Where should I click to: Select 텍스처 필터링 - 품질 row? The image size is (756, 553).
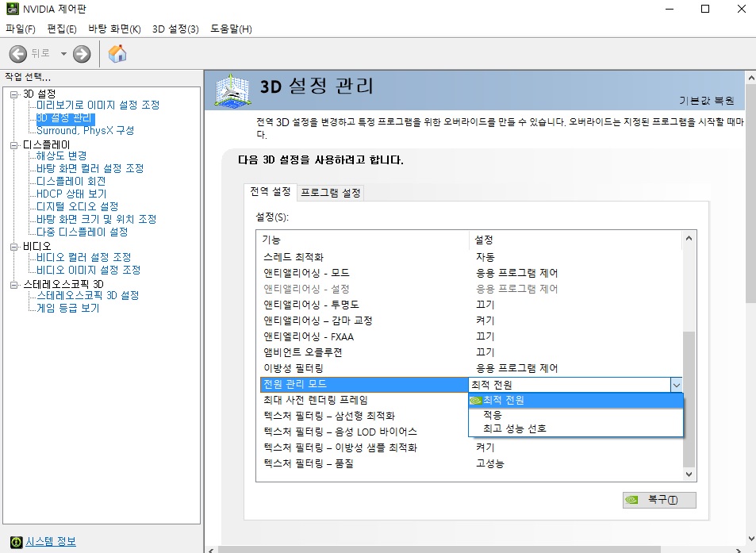coord(470,464)
